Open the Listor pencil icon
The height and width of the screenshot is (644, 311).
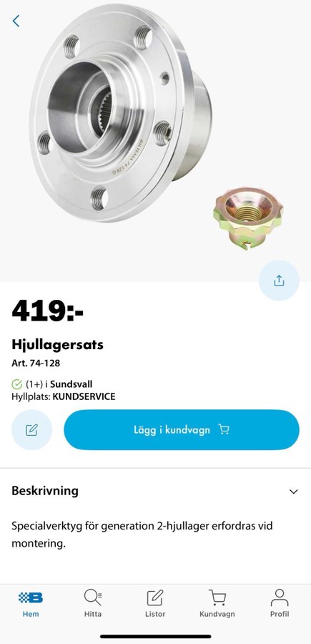coord(155,597)
